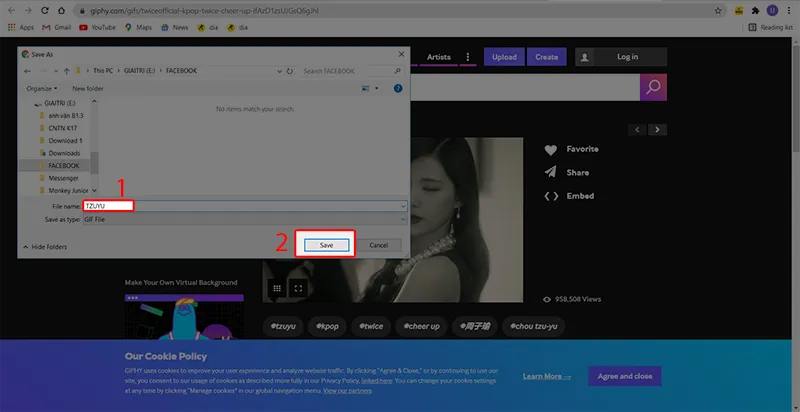
Task: Open the Apps bookmark shortcut
Action: [x=20, y=28]
